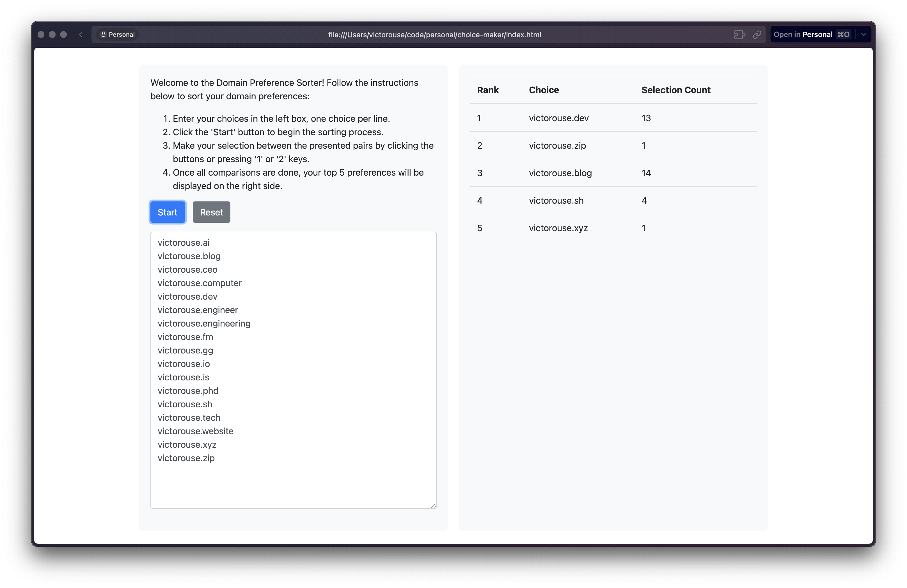Click the extensions puzzle piece icon
Image resolution: width=907 pixels, height=588 pixels.
tap(739, 35)
